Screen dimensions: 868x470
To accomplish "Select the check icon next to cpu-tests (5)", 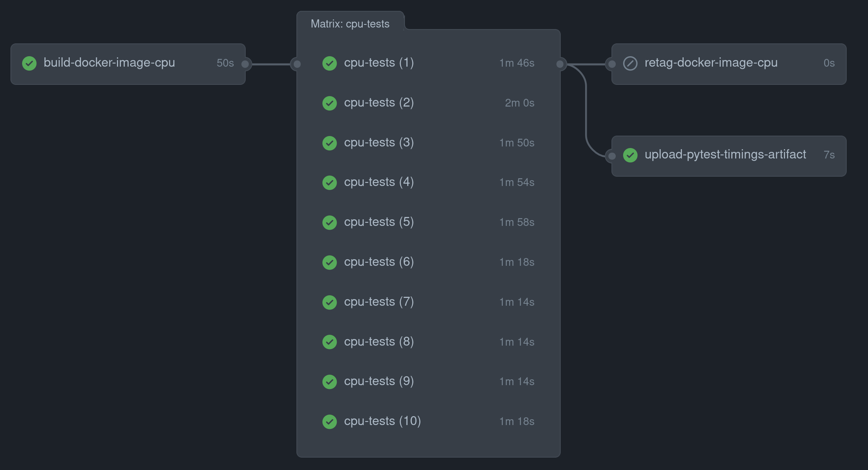I will [330, 222].
